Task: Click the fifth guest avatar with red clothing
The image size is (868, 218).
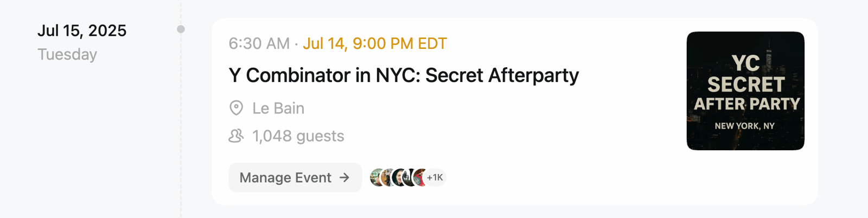Action: (419, 177)
